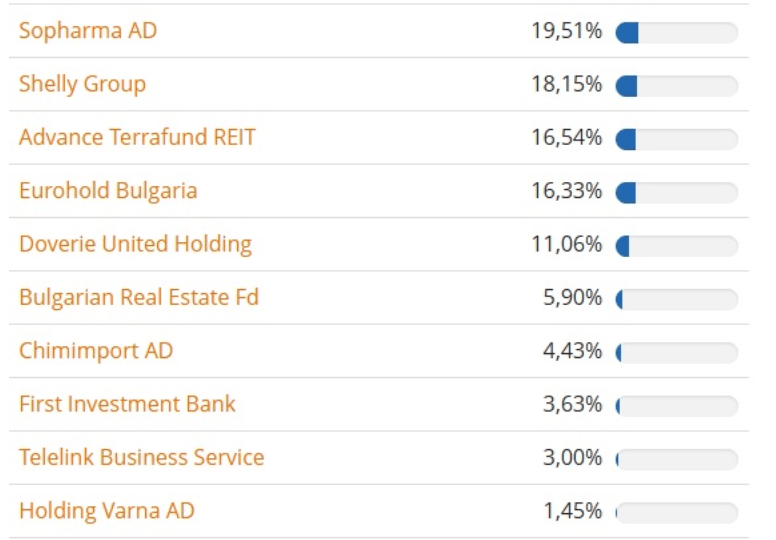Click the 19,51% weight value

click(x=566, y=31)
